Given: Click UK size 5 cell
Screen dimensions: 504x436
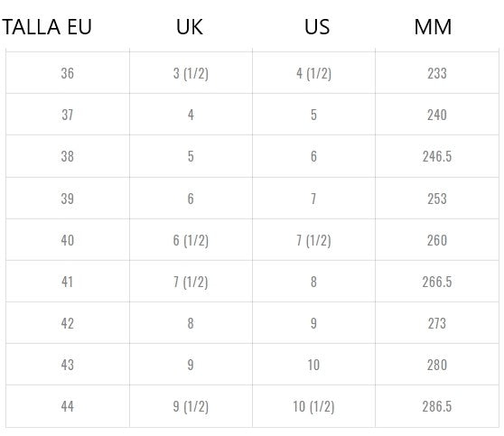Looking at the screenshot, I should 191,156.
